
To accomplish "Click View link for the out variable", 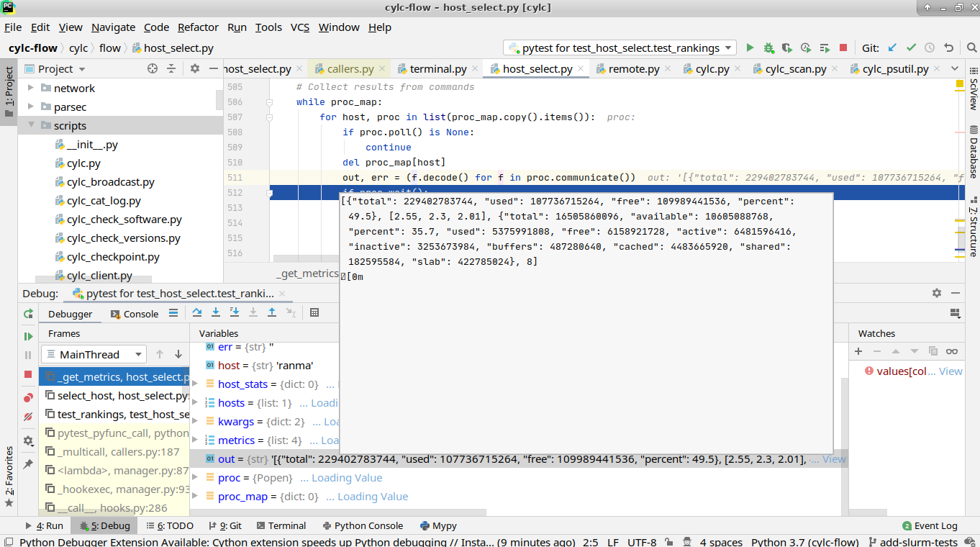I will click(834, 459).
